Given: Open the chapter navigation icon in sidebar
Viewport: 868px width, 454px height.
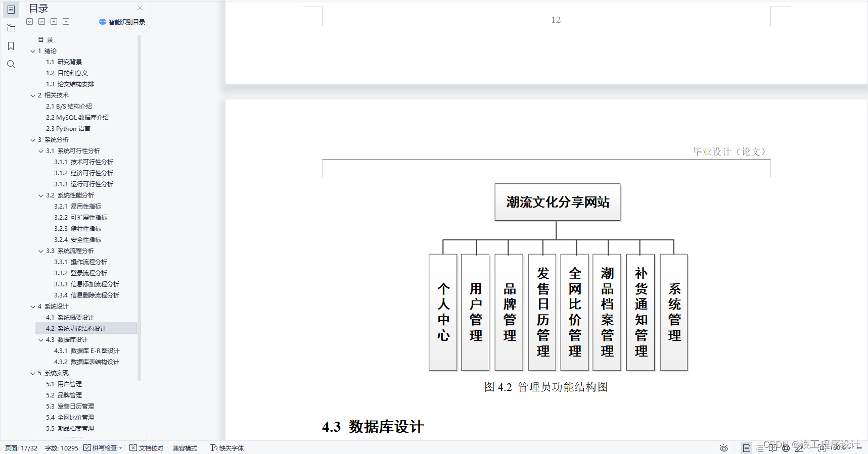Looking at the screenshot, I should [x=11, y=28].
